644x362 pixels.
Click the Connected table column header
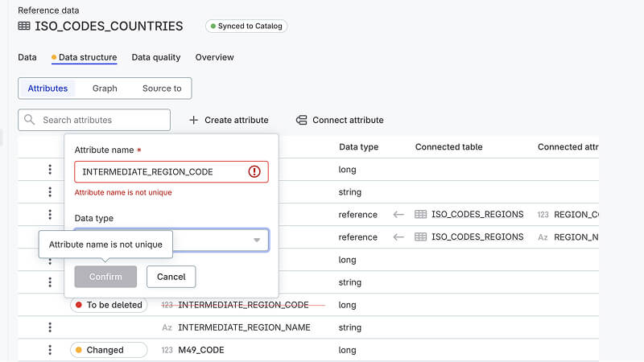pyautogui.click(x=448, y=147)
